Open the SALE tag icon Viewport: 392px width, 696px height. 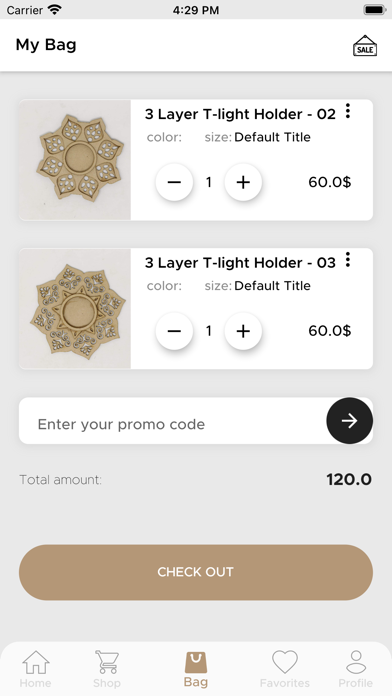(x=365, y=46)
